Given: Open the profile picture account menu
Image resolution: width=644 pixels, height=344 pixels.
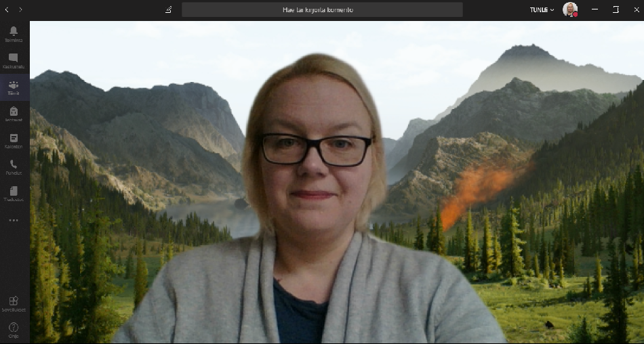Looking at the screenshot, I should tap(570, 9).
